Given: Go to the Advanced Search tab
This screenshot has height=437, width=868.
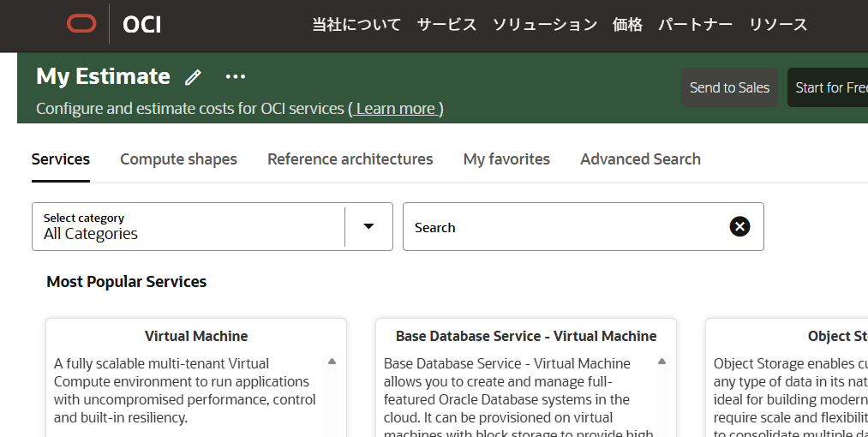Looking at the screenshot, I should click(640, 159).
